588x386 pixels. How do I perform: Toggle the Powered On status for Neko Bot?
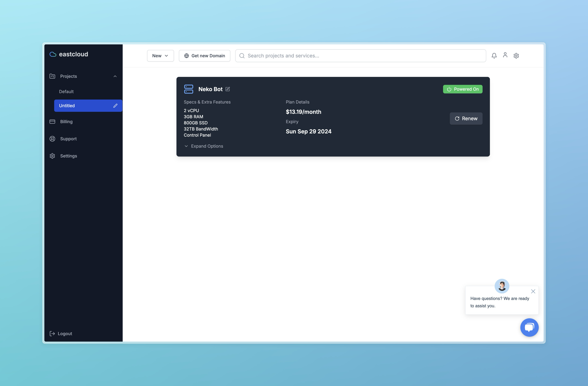click(x=462, y=89)
